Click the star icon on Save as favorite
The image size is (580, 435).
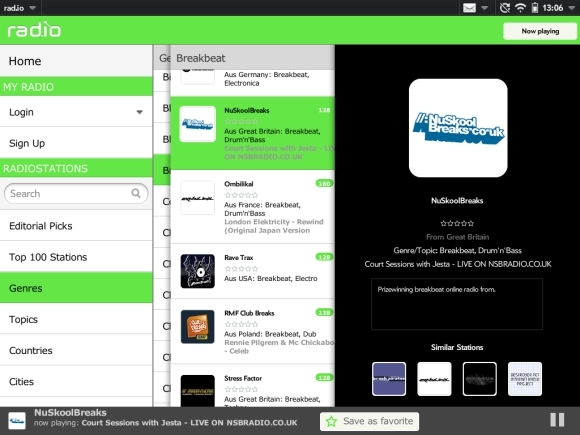point(331,421)
